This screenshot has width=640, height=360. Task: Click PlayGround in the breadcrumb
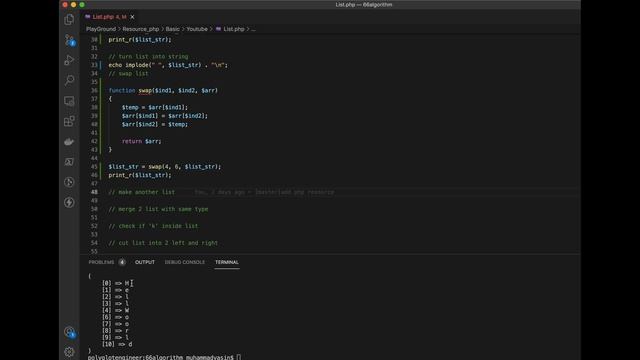pyautogui.click(x=101, y=29)
